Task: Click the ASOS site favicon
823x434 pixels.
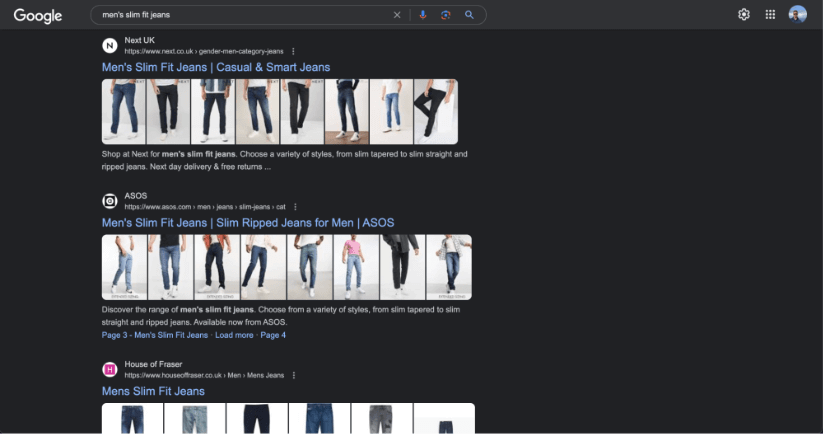Action: [110, 201]
